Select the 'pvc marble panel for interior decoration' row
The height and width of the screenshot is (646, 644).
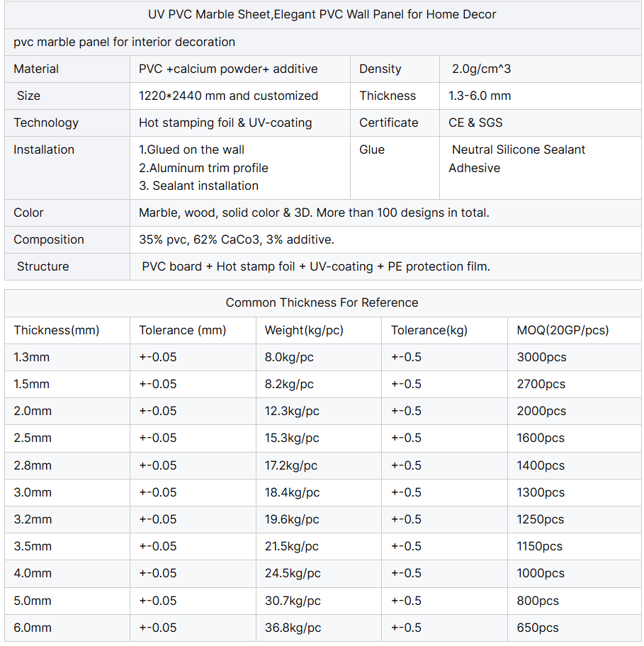[x=125, y=42]
